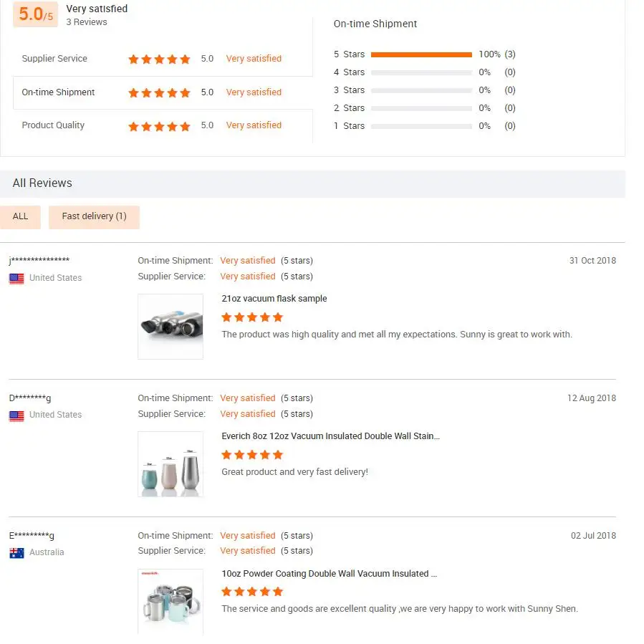
Task: Click the 5 Stars orange progress bar
Action: tap(421, 54)
